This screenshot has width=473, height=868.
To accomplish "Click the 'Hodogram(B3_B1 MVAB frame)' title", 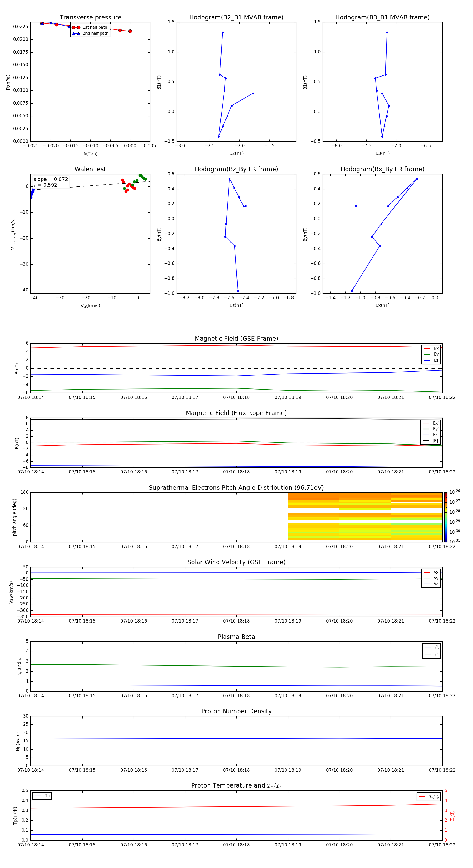I will (x=382, y=18).
